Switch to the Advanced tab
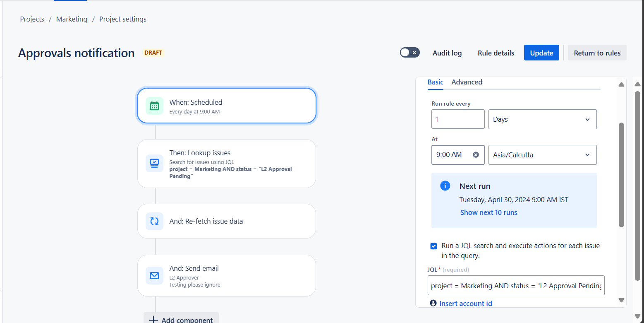Viewport: 644px width, 323px height. coord(467,82)
